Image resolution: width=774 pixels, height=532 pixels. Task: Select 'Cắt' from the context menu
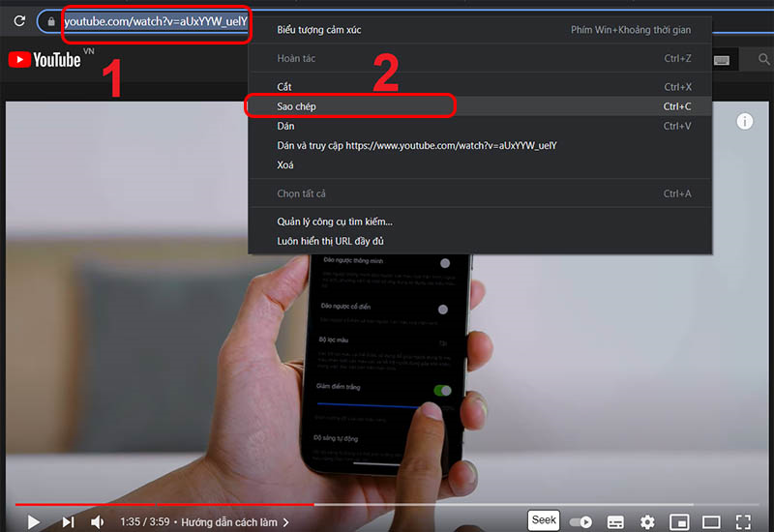pos(480,87)
